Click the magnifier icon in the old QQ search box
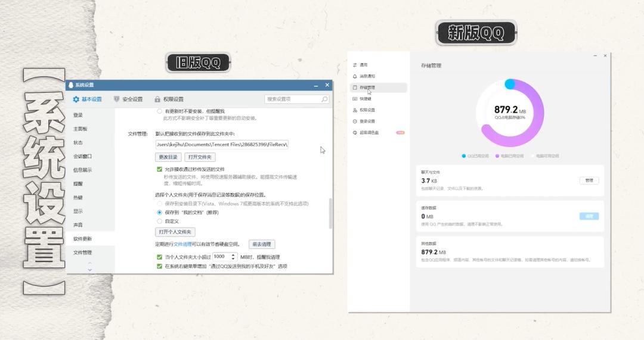Screen dimensions: 644x340 click(x=324, y=99)
